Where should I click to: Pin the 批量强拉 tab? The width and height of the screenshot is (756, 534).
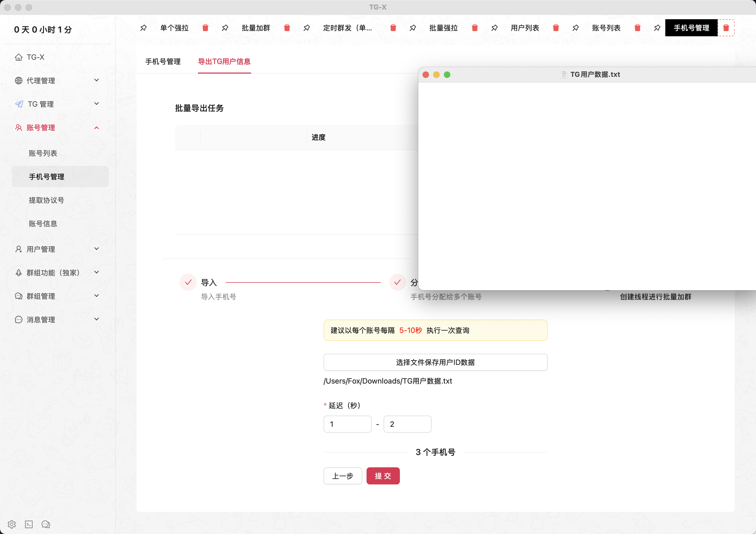click(x=413, y=28)
